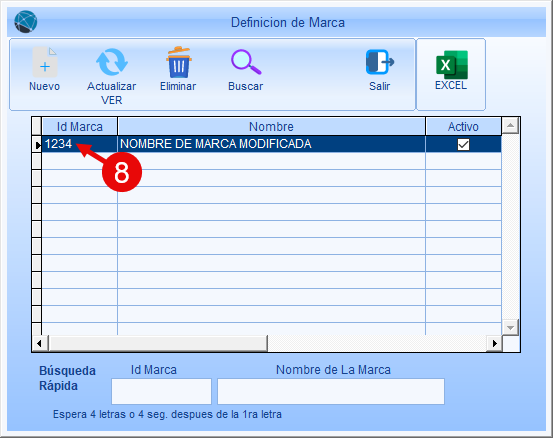Click the horizontal scroll right arrow

click(494, 343)
